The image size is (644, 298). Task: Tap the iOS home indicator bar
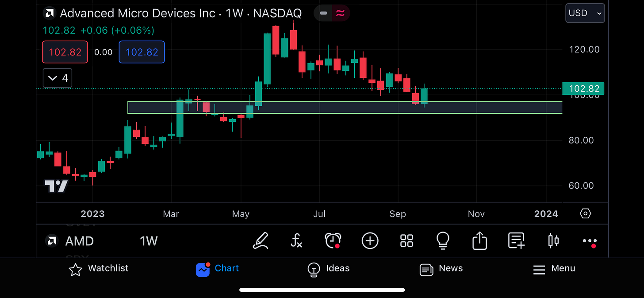322,290
